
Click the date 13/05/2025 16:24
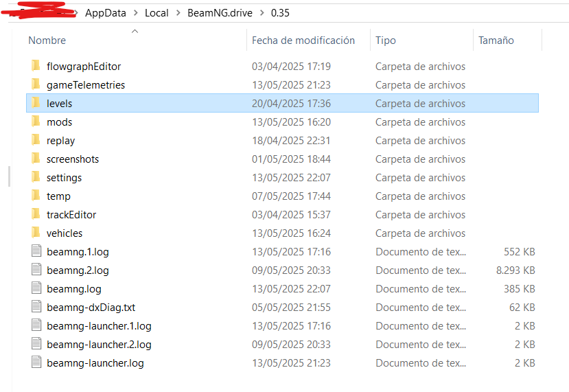(x=292, y=233)
